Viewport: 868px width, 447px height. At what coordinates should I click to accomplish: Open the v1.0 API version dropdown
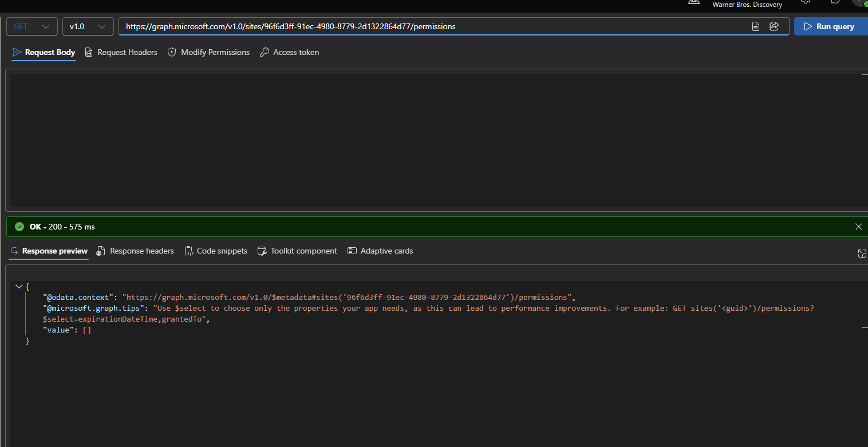88,26
